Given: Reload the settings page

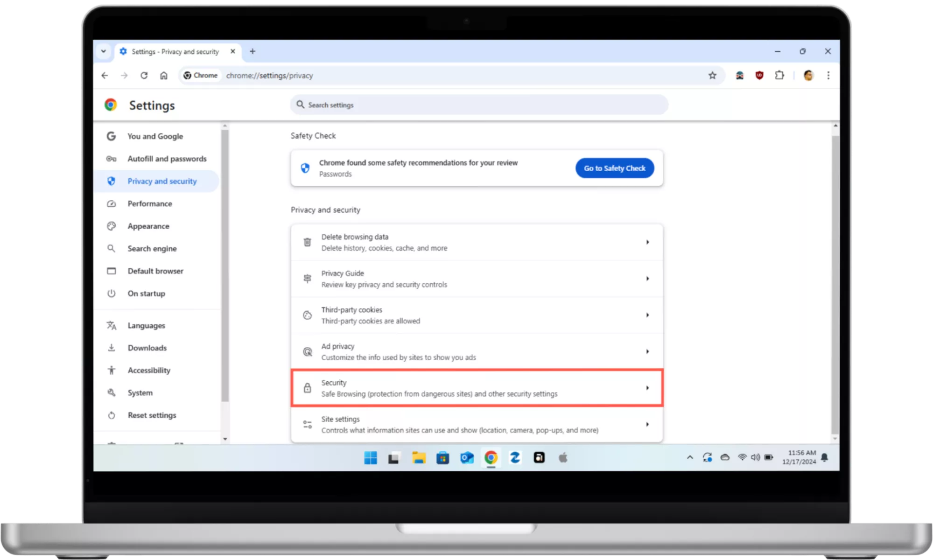Looking at the screenshot, I should point(144,76).
